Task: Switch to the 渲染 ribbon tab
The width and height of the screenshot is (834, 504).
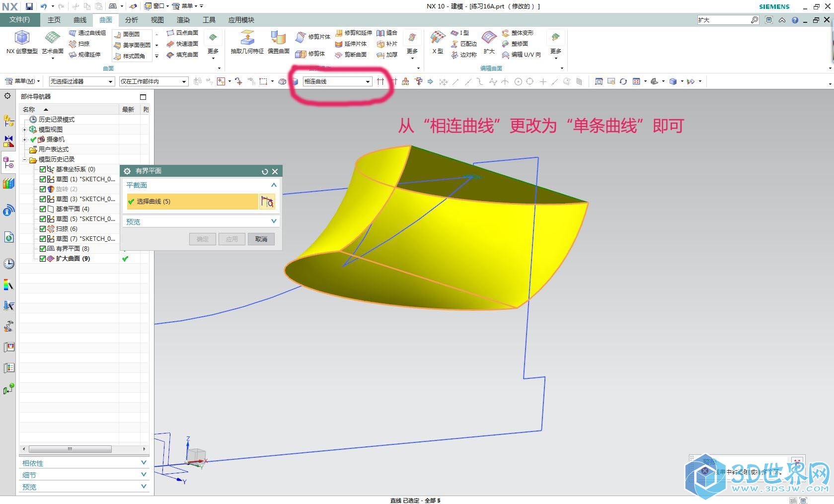Action: tap(183, 20)
